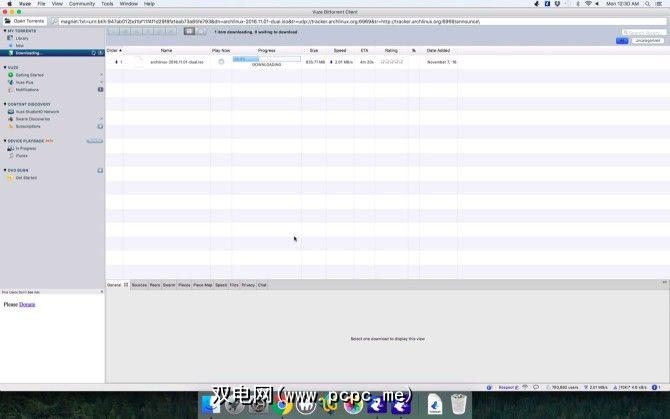Click the blue All filter button

[622, 41]
